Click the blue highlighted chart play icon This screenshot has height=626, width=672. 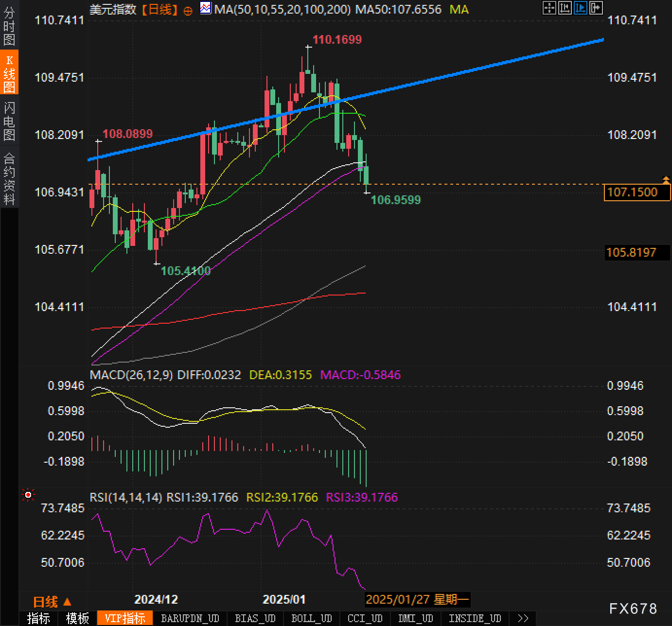coord(580,8)
